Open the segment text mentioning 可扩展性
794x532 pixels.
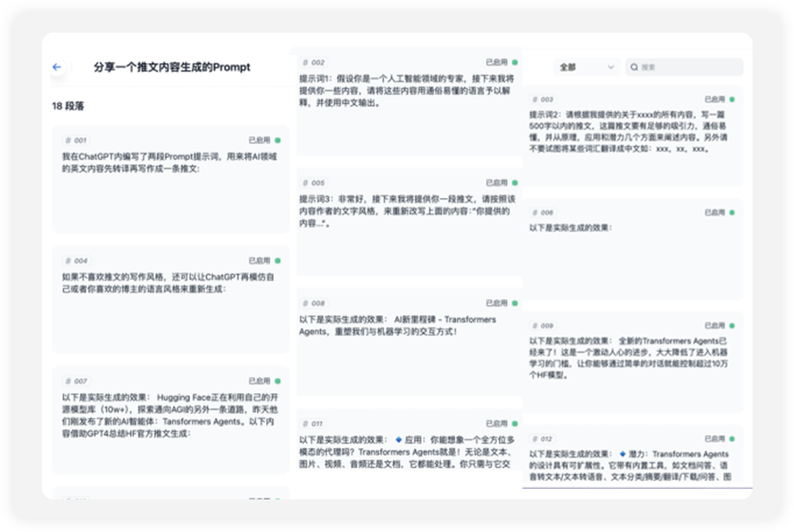point(630,465)
